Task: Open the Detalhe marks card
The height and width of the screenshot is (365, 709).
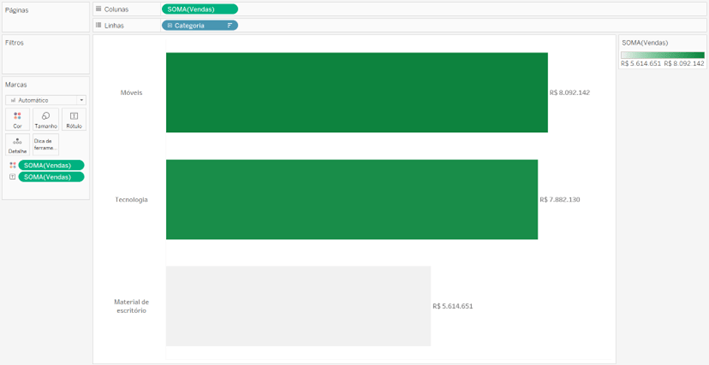Action: [x=18, y=145]
